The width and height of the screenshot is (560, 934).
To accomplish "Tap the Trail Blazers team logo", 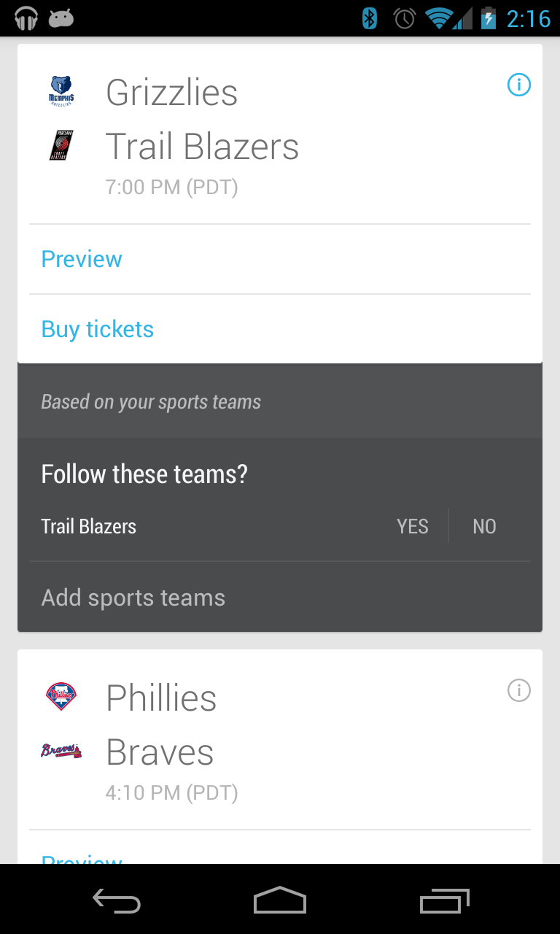I will click(x=61, y=145).
